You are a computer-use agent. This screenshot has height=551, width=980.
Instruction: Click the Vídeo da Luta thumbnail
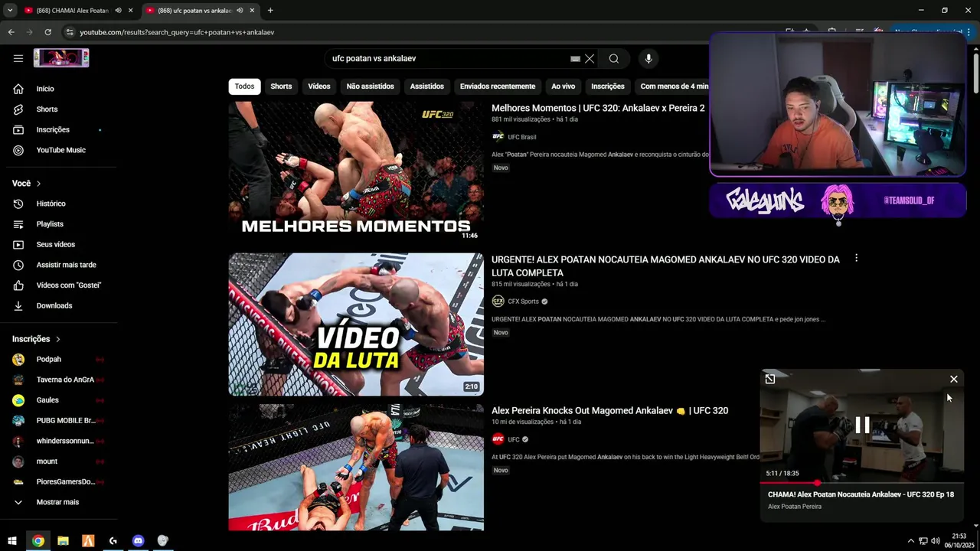click(x=356, y=324)
